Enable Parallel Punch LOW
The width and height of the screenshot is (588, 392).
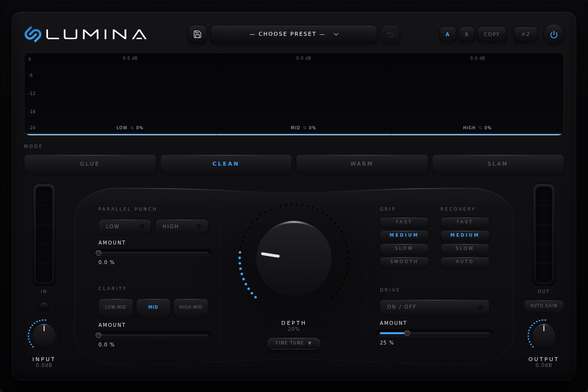click(125, 227)
